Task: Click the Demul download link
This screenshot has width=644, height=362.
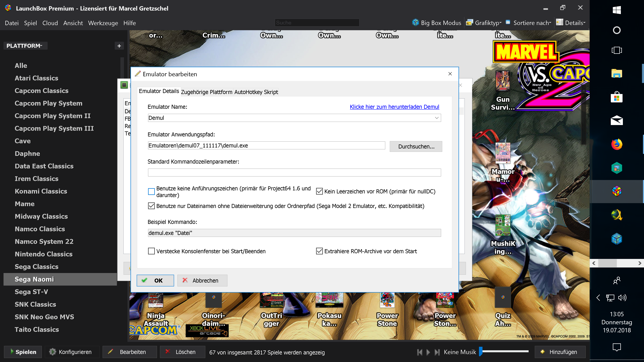Action: click(394, 107)
